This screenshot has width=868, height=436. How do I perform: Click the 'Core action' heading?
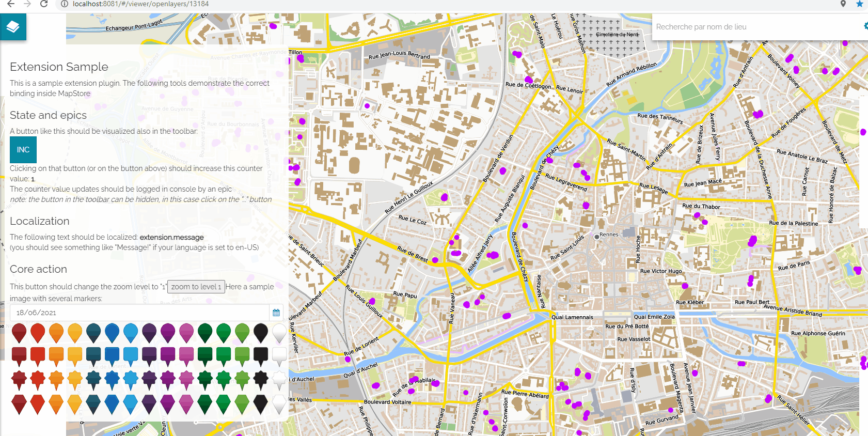pyautogui.click(x=38, y=269)
